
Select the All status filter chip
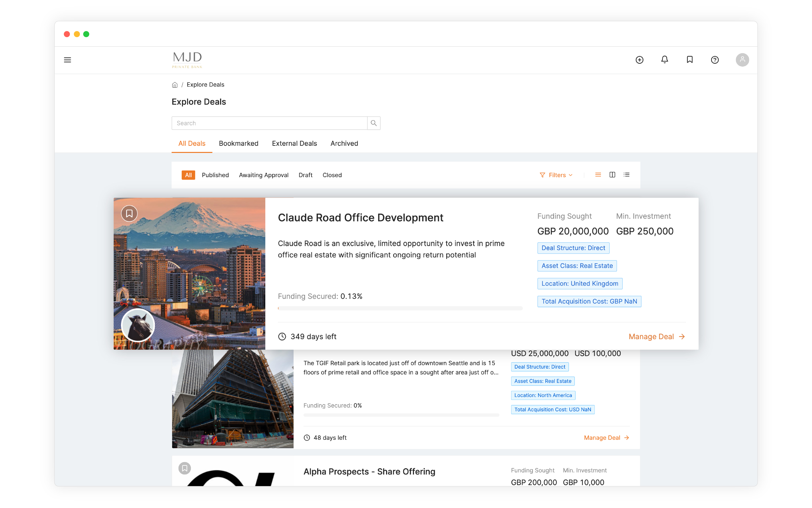pyautogui.click(x=188, y=175)
